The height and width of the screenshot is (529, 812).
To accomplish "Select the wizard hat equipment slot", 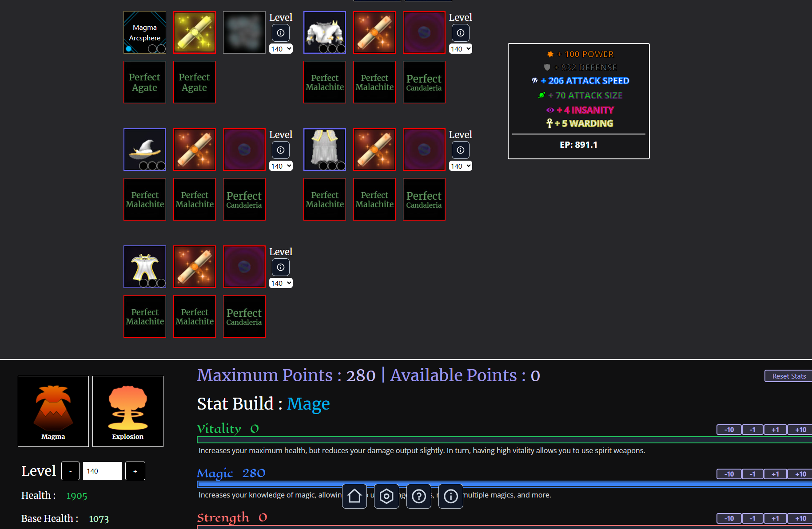I will (145, 150).
